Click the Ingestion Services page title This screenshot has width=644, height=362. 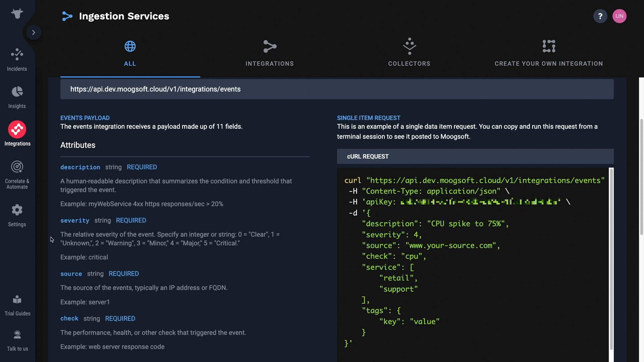[124, 16]
